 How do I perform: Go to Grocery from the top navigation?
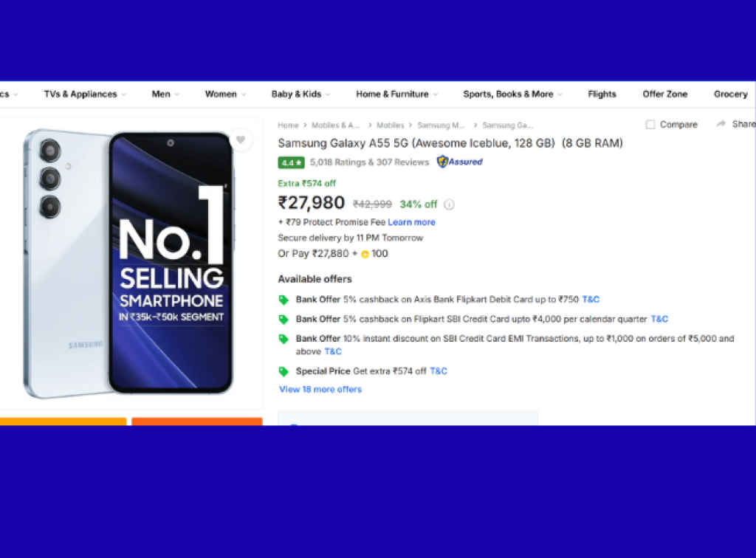pos(730,94)
